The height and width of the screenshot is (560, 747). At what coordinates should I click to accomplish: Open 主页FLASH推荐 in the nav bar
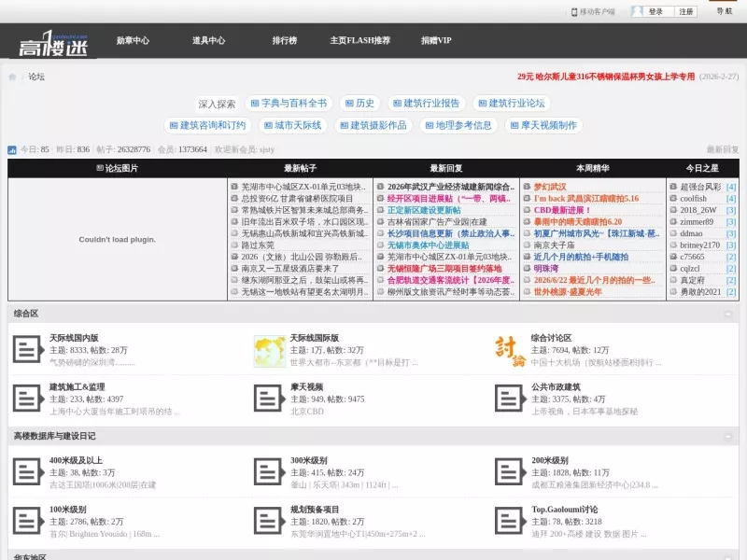[360, 40]
